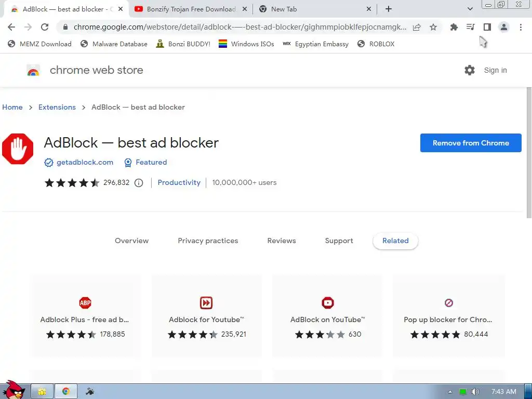
Task: Open the Support tab
Action: pos(339,241)
